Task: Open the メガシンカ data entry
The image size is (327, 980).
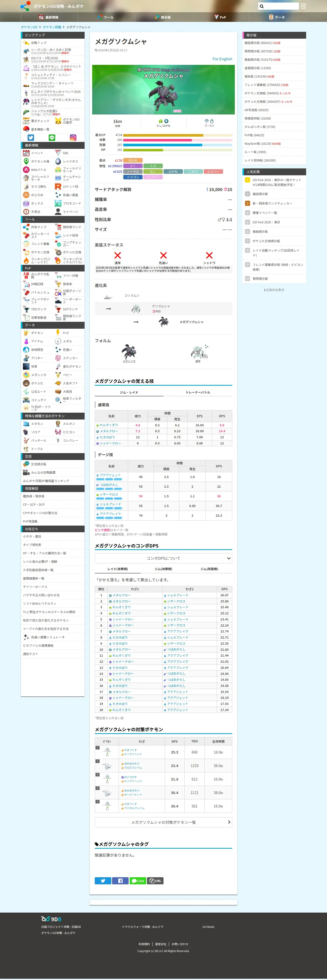Action: 36,375
